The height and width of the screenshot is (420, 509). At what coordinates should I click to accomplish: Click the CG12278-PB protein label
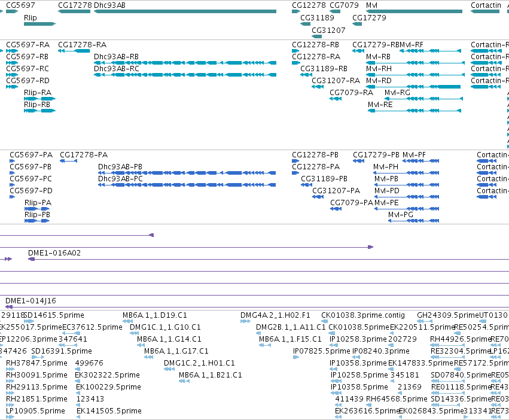[x=315, y=154]
